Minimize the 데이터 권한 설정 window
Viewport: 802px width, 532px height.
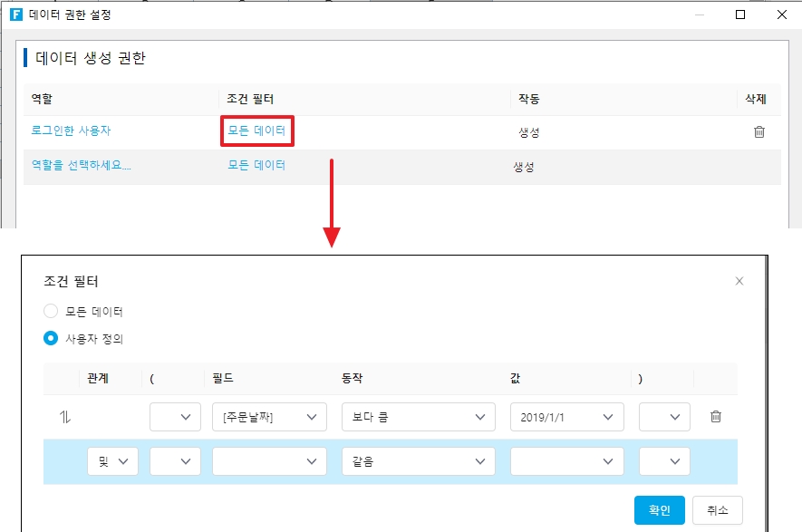(698, 15)
